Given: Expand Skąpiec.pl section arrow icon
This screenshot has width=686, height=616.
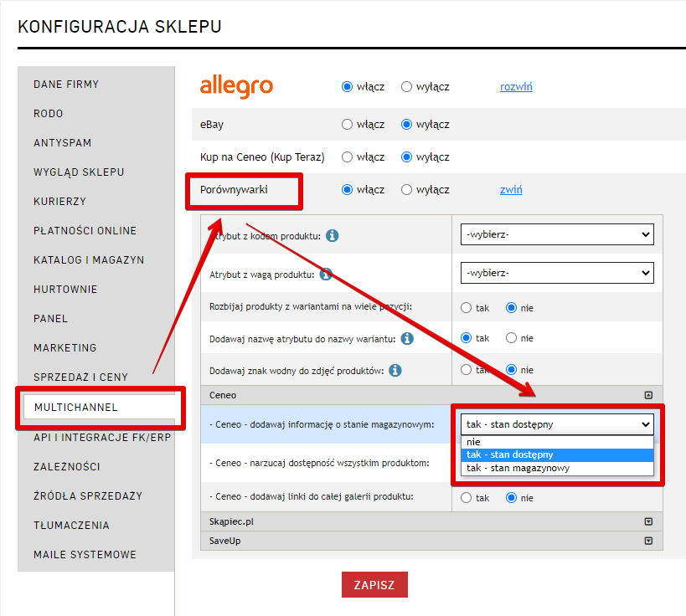Looking at the screenshot, I should pos(647,521).
